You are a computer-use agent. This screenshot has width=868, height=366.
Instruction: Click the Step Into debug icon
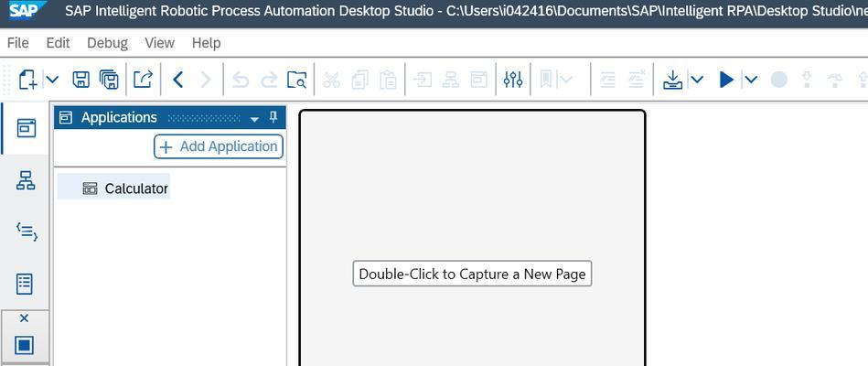[x=807, y=80]
